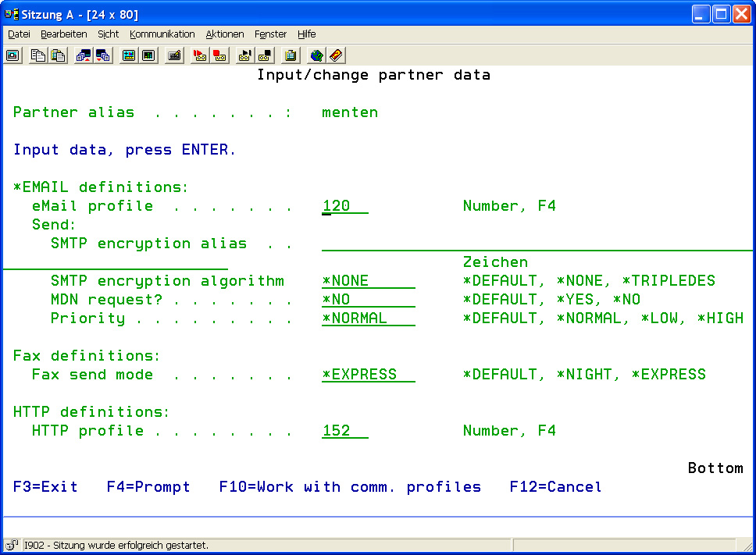Click the Send File to Host icon
This screenshot has width=756, height=555.
pyautogui.click(x=83, y=55)
